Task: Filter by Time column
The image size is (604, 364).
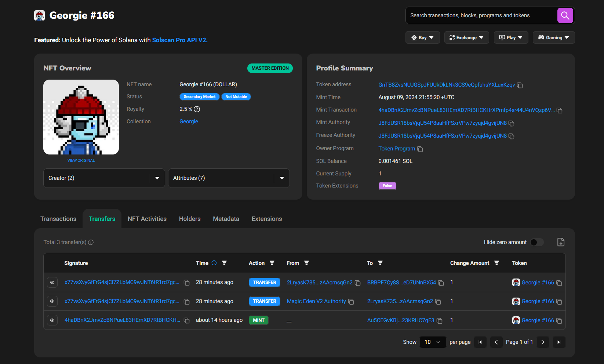Action: click(x=224, y=263)
